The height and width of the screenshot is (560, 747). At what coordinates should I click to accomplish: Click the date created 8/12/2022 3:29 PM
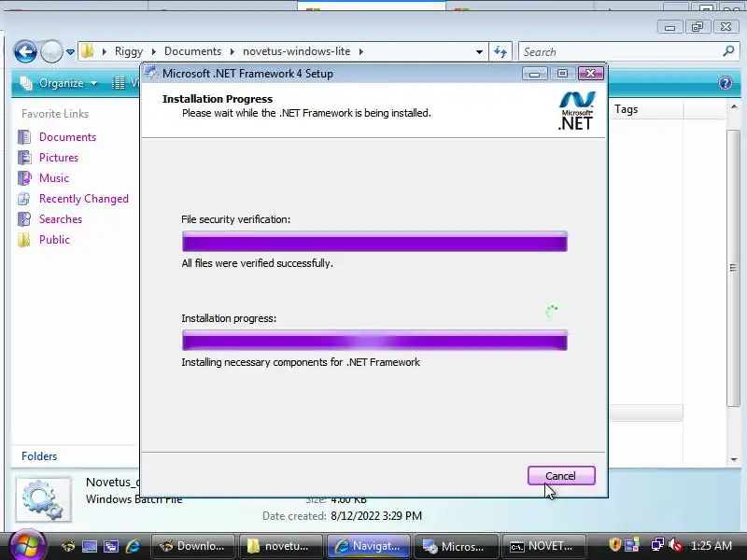(376, 516)
